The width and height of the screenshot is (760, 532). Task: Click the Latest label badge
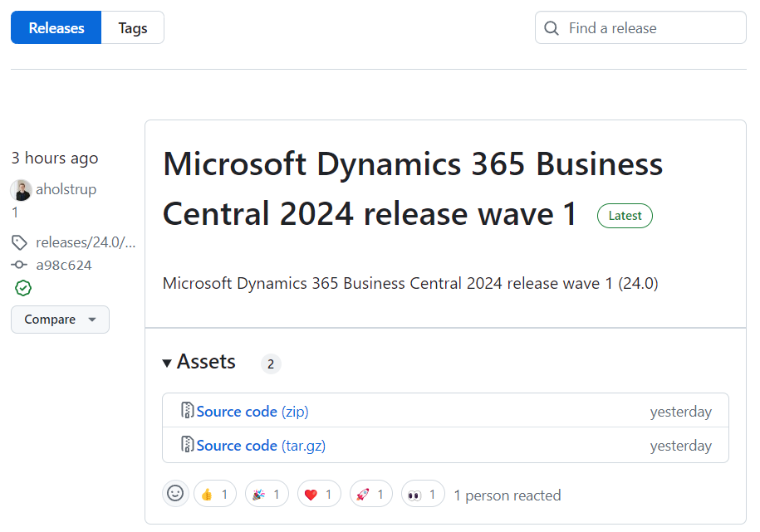625,216
